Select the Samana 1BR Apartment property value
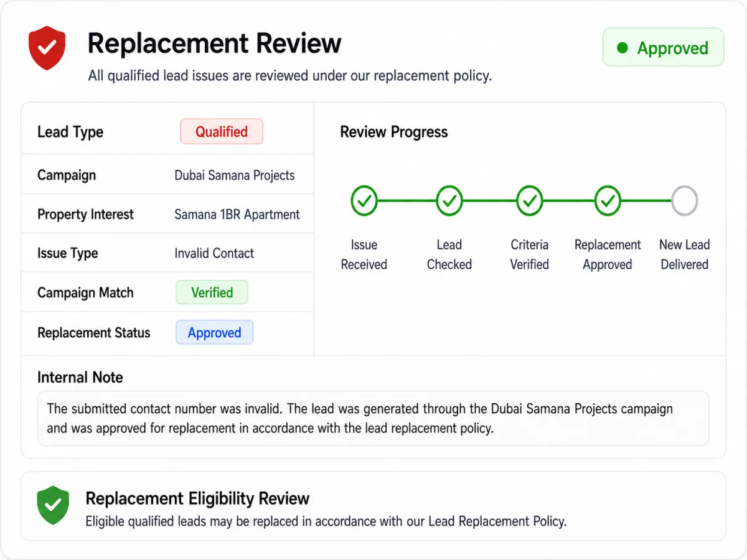Viewport: 747px width, 560px height. pos(237,215)
